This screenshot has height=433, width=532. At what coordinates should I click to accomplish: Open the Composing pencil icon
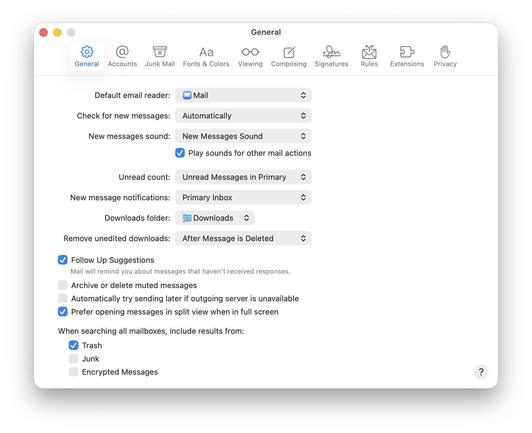click(x=289, y=52)
